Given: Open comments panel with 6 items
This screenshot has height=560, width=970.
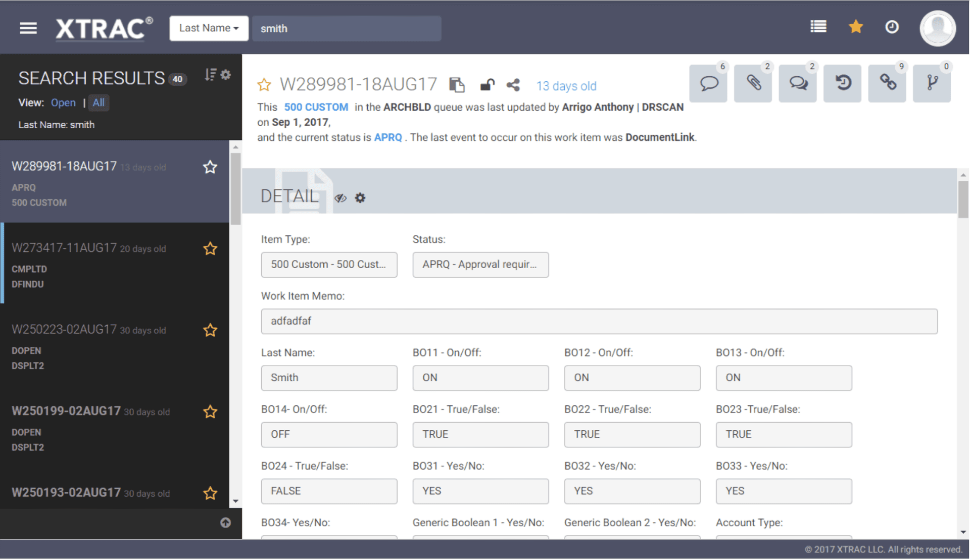Looking at the screenshot, I should pyautogui.click(x=708, y=83).
